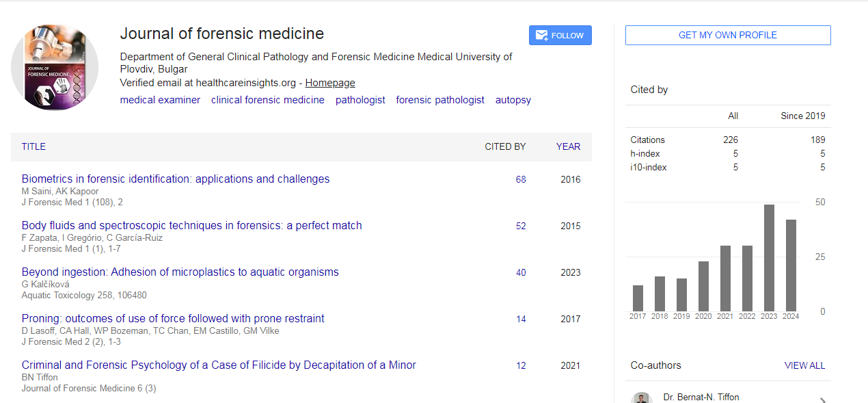Click the 2023 bar in citations chart

(x=769, y=258)
